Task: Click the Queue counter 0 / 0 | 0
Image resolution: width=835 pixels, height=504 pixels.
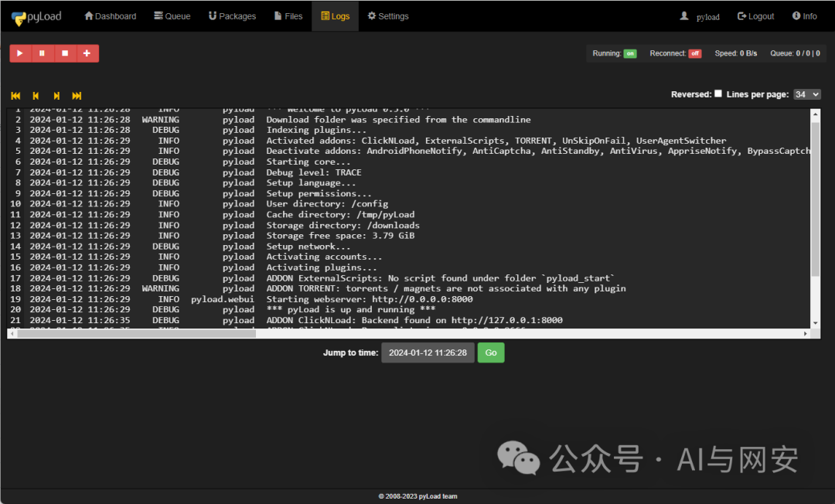Action: pos(795,53)
